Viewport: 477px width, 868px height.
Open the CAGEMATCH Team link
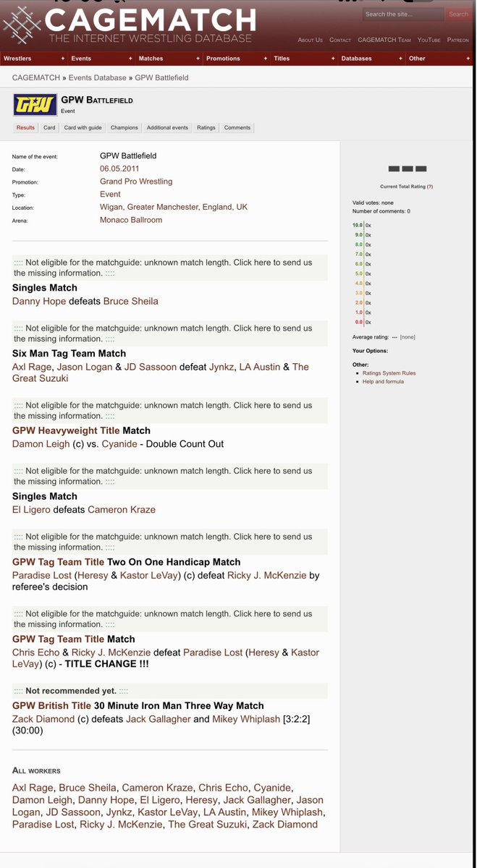coord(384,40)
